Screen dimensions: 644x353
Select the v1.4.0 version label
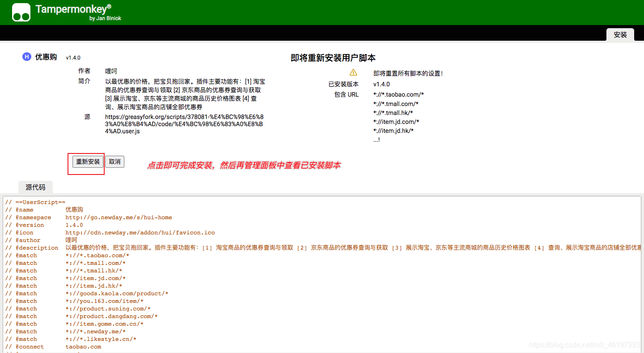72,57
